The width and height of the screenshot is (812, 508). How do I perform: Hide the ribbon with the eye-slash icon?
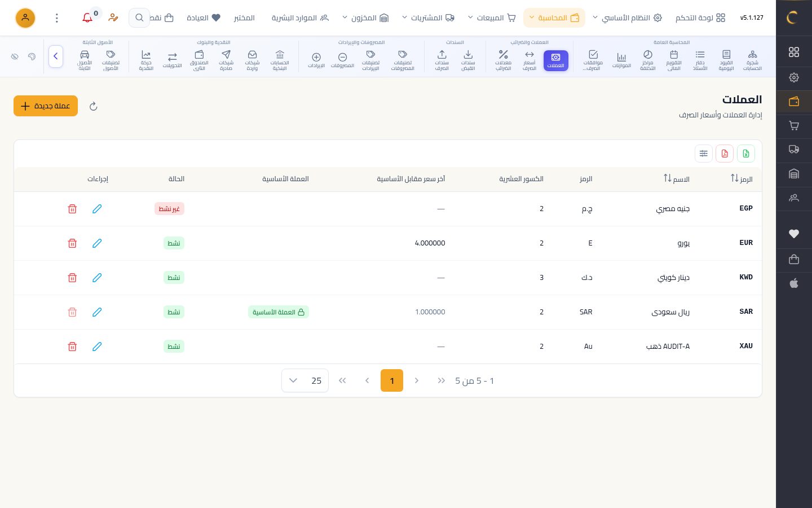15,56
